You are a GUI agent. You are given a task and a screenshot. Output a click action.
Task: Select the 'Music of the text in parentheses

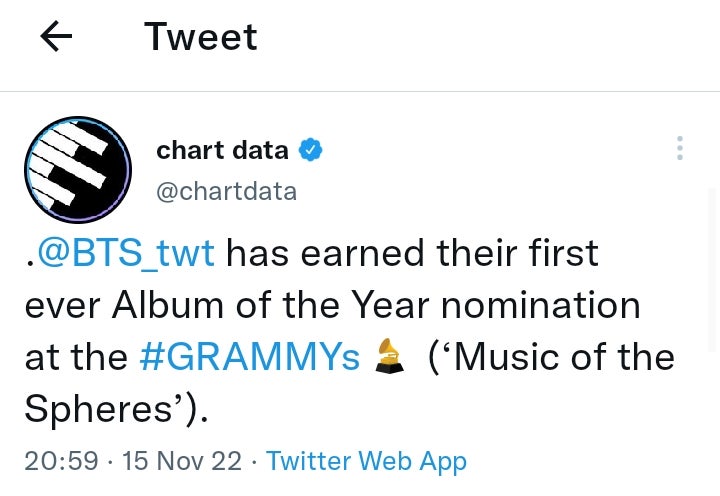[551, 357]
